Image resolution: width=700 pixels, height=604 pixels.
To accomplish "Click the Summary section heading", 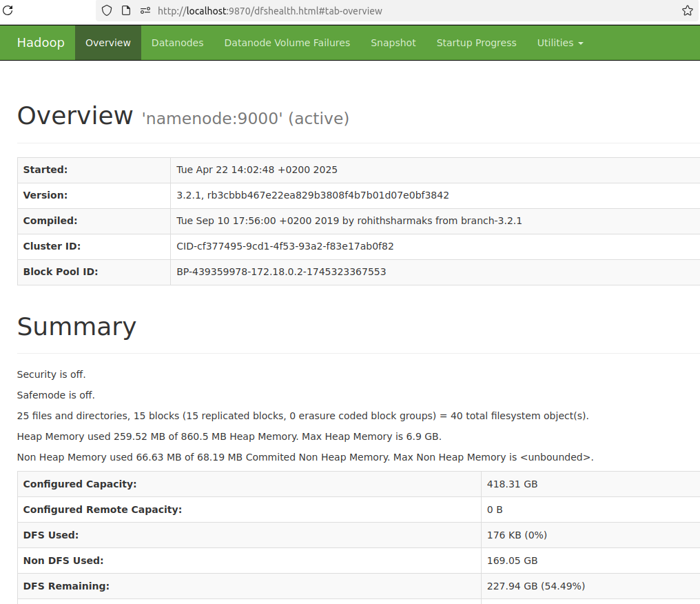I will [x=76, y=327].
